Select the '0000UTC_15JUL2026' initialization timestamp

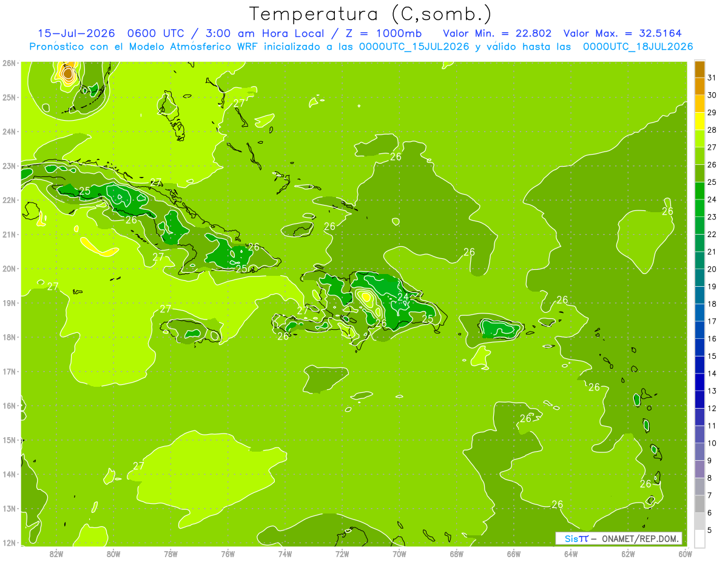pos(414,47)
